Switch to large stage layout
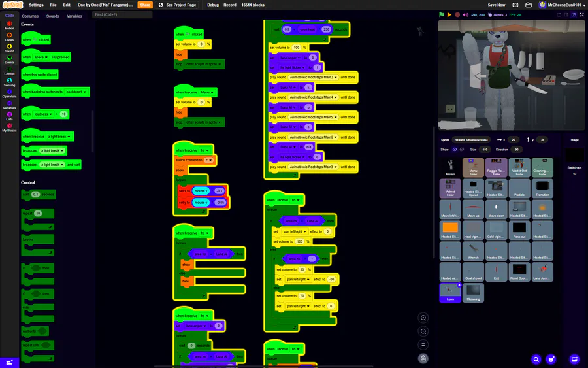Screen dimensions: 588x368 pos(574,14)
